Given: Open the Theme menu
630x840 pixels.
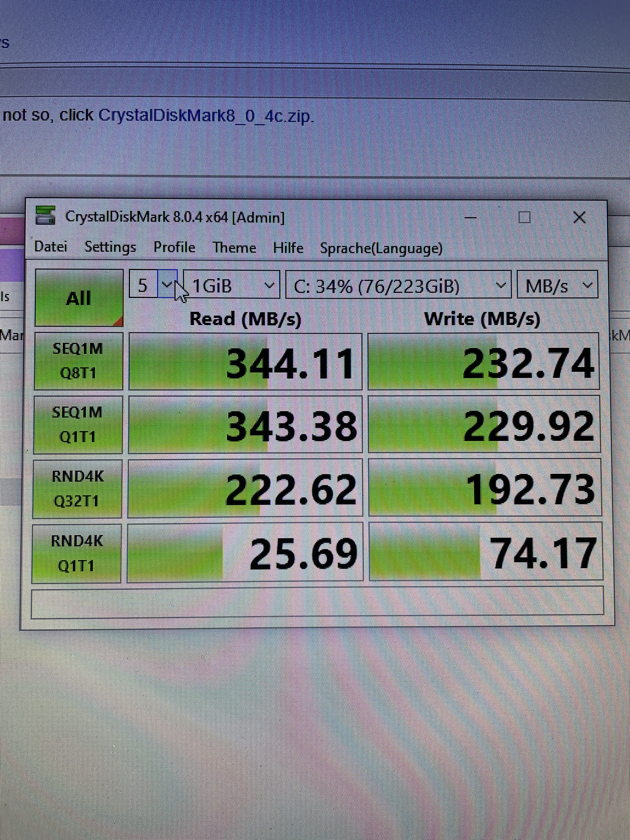Looking at the screenshot, I should point(234,248).
